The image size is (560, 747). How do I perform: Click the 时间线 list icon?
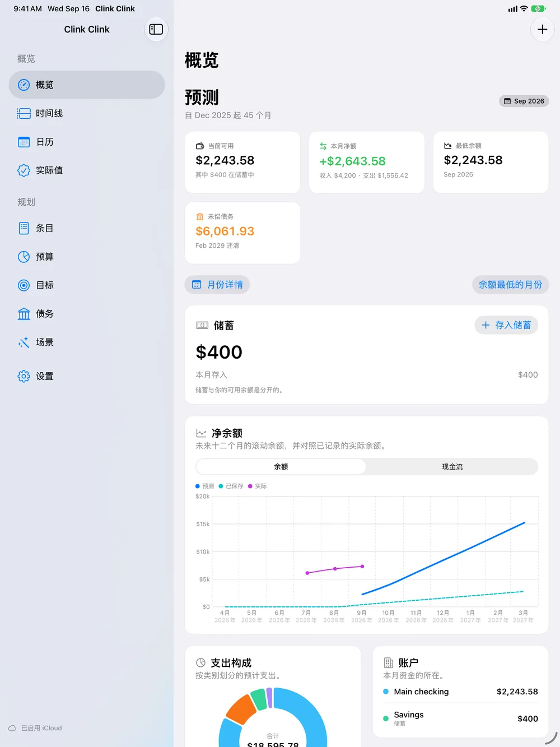24,113
